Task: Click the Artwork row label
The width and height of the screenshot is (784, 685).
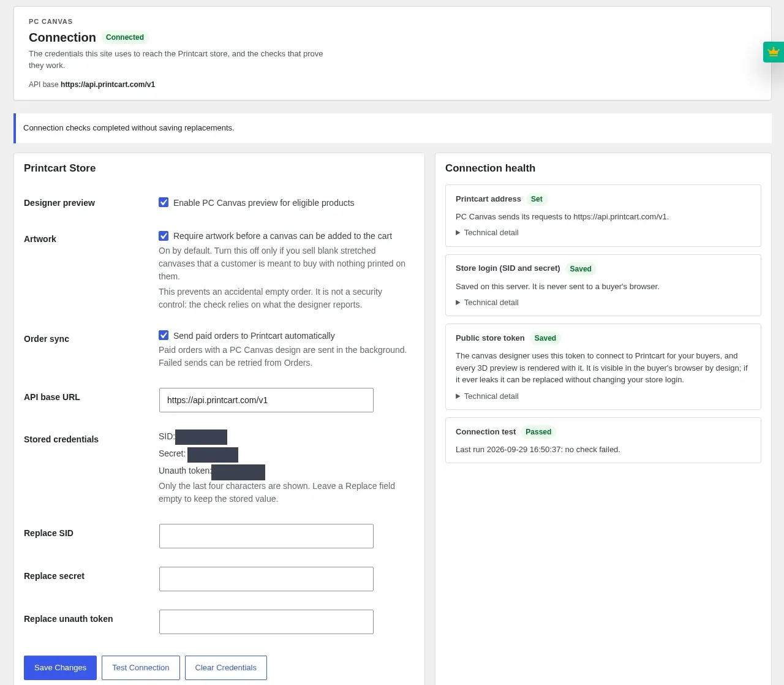Action: 40,239
